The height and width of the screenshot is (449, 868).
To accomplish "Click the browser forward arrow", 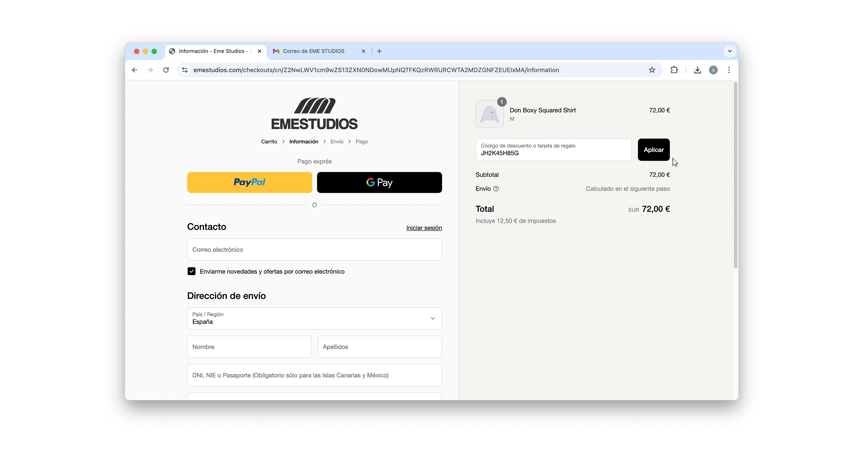I will (x=150, y=70).
